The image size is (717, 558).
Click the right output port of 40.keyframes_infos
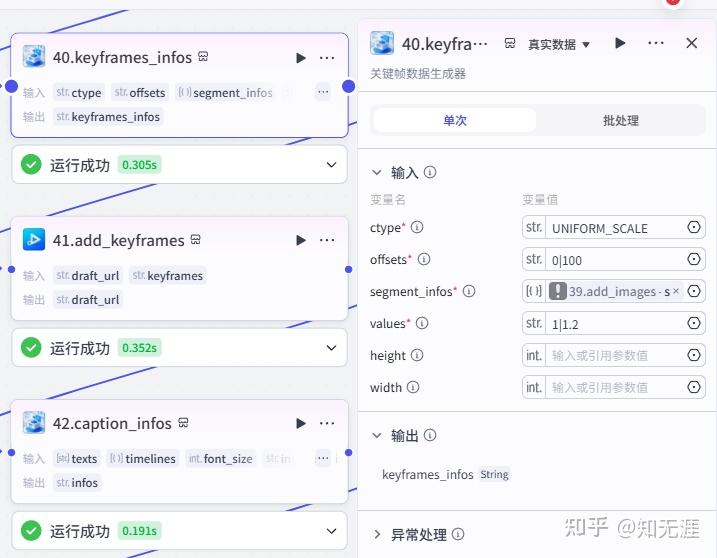(x=348, y=86)
